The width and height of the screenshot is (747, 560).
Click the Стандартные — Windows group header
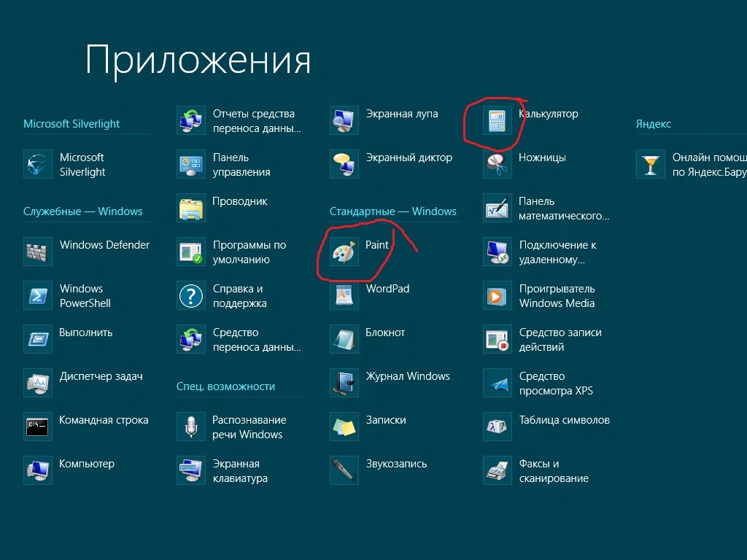pos(393,211)
